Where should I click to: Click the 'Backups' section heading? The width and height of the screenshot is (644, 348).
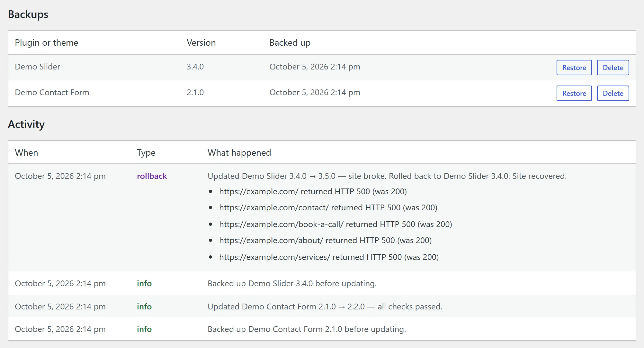[x=28, y=14]
